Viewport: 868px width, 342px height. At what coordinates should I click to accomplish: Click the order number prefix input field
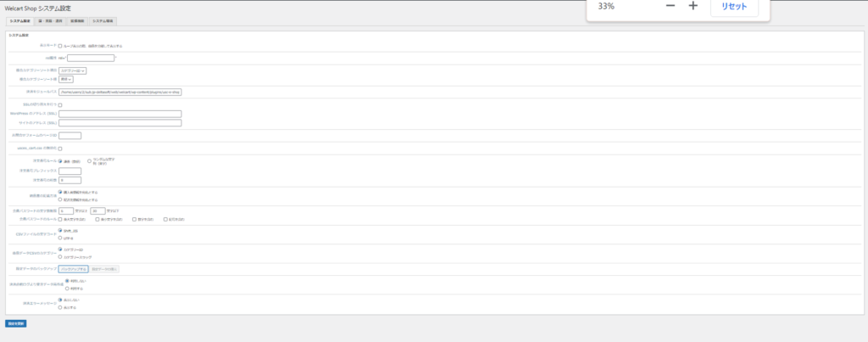pyautogui.click(x=70, y=171)
